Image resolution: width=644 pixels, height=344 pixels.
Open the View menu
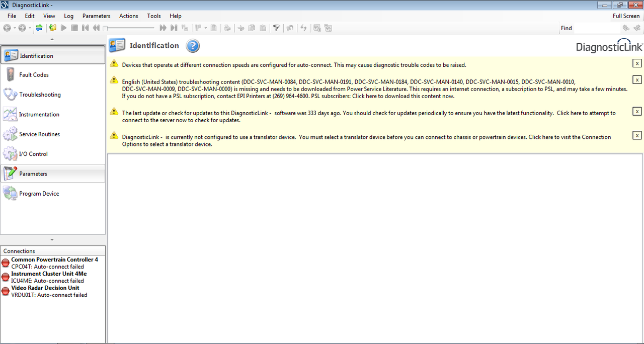(x=49, y=16)
